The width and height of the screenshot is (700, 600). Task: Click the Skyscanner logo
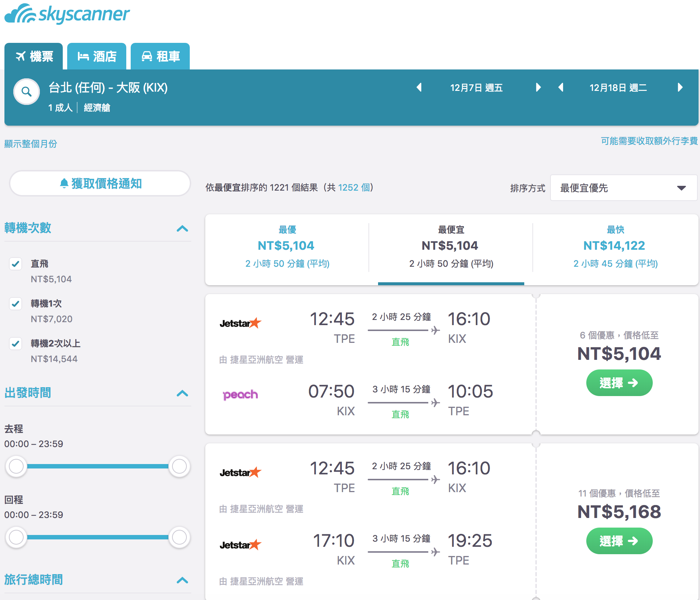click(x=67, y=14)
